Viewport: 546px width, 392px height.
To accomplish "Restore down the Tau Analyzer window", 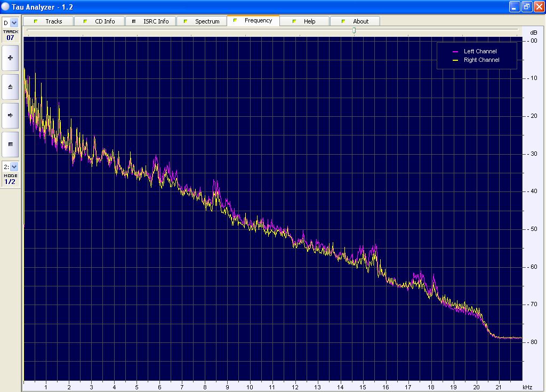I will coord(526,6).
